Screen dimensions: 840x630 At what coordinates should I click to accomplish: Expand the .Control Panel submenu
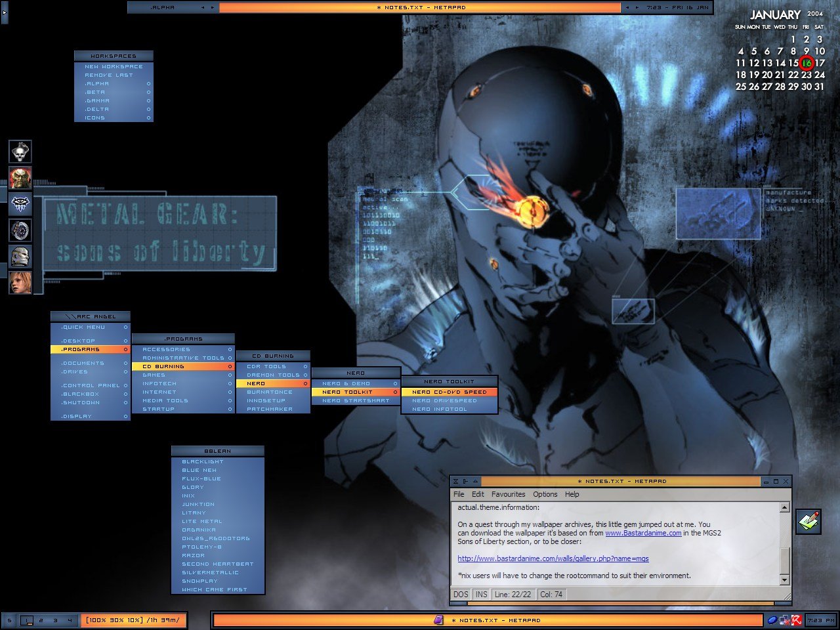[91, 386]
